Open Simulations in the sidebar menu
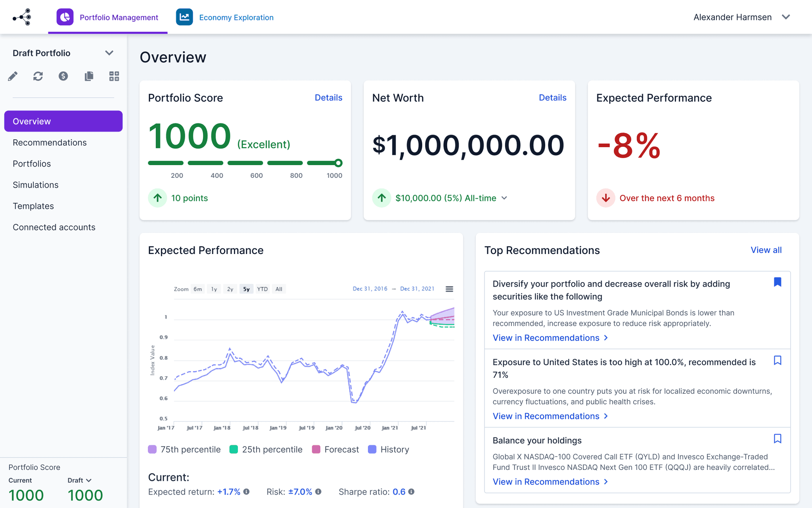The height and width of the screenshot is (508, 812). 36,185
